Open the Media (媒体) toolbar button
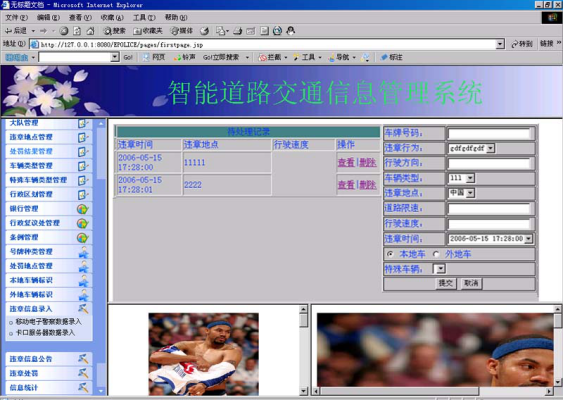563x400 pixels. coord(182,31)
